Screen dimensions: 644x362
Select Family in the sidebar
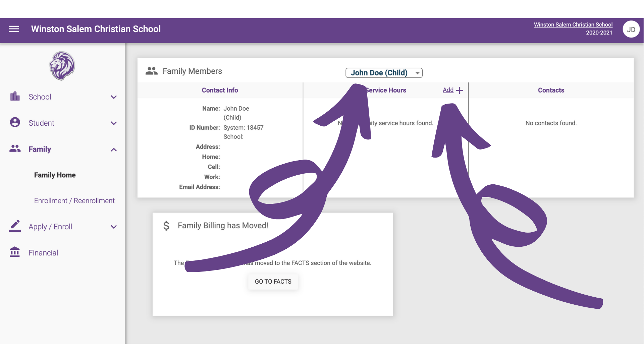click(x=40, y=149)
